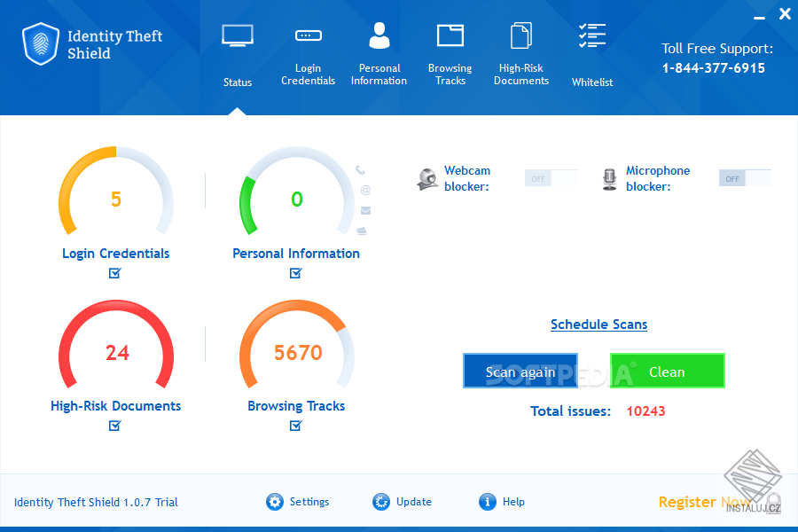
Task: Click the total issues value 10243
Action: point(645,411)
